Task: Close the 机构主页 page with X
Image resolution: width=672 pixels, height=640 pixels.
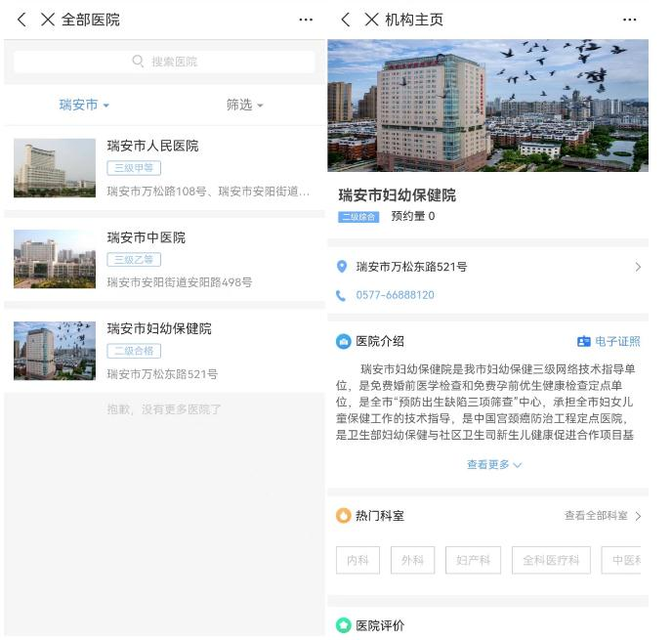Action: 370,20
